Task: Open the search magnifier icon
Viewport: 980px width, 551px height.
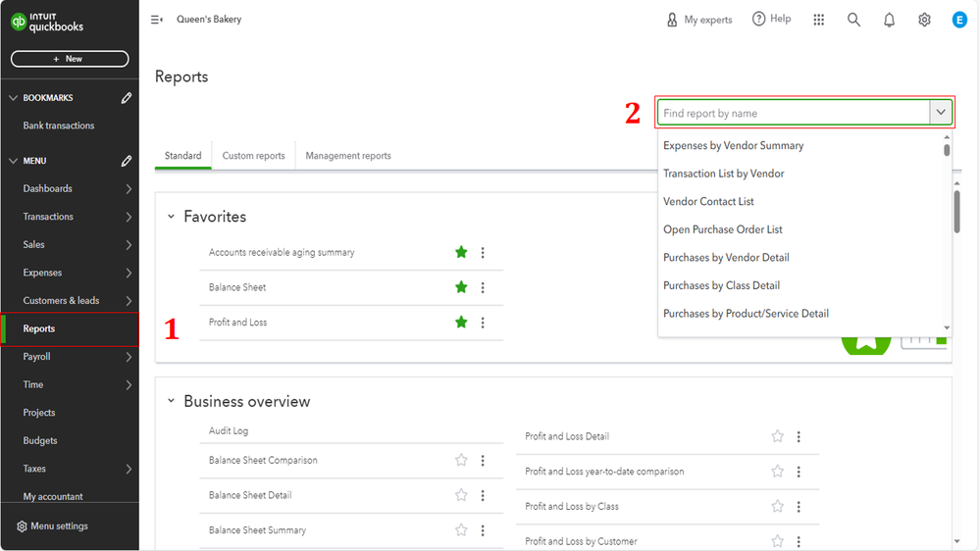Action: pyautogui.click(x=853, y=20)
